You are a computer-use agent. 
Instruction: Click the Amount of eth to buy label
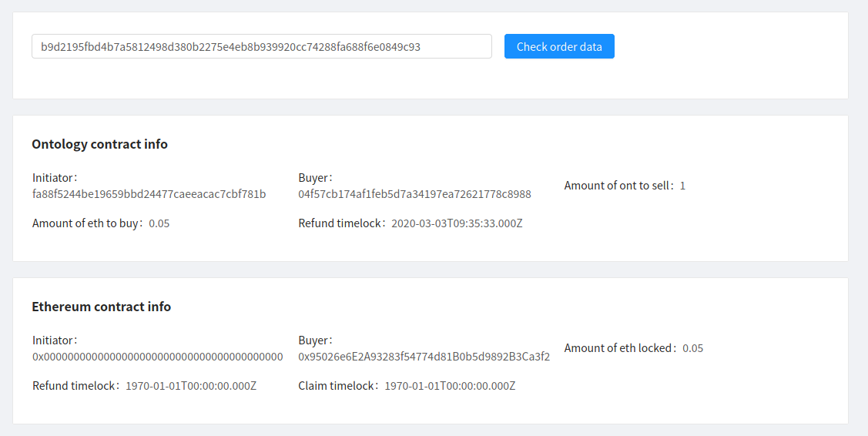click(88, 223)
